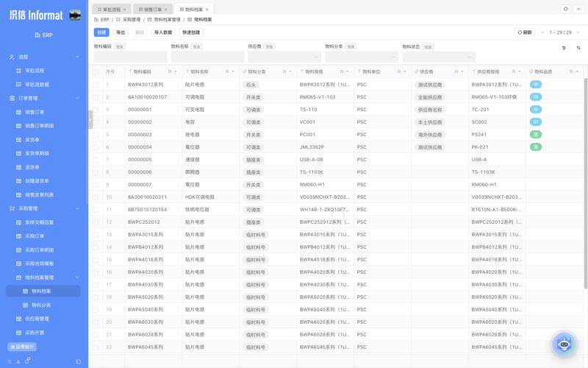The width and height of the screenshot is (588, 368).
Task: Click the panel icon at sidebar bottom right
Action: (x=79, y=361)
